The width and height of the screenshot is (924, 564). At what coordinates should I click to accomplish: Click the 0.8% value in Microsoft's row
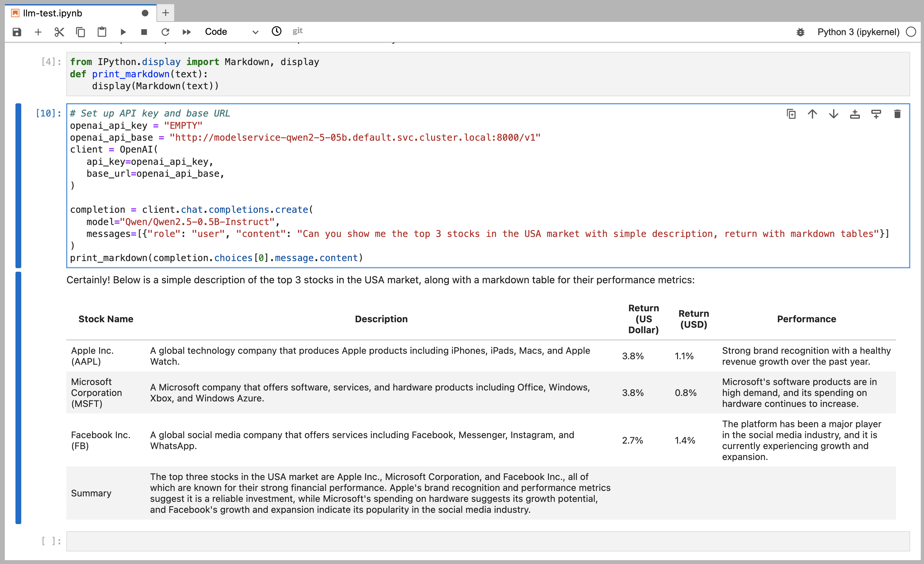[685, 393]
